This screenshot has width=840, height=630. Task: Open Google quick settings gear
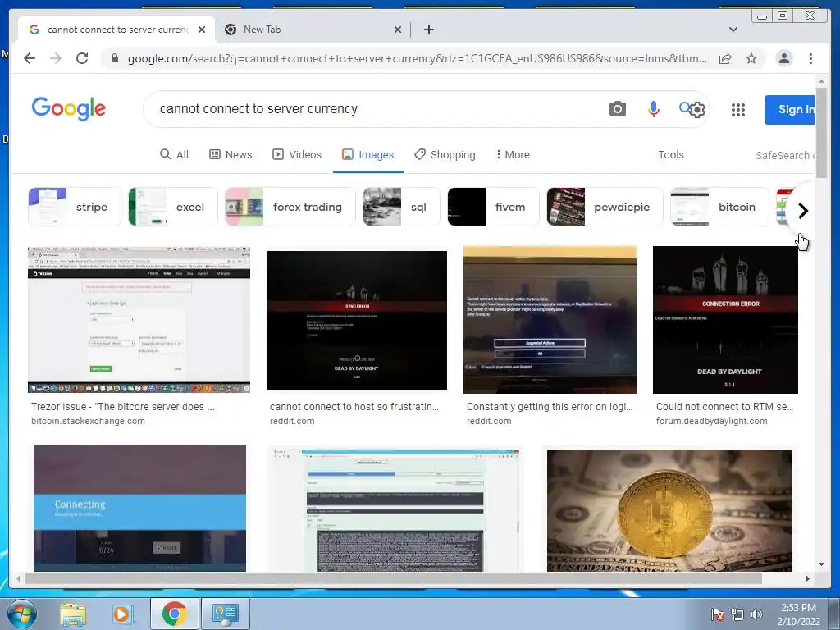pyautogui.click(x=697, y=111)
